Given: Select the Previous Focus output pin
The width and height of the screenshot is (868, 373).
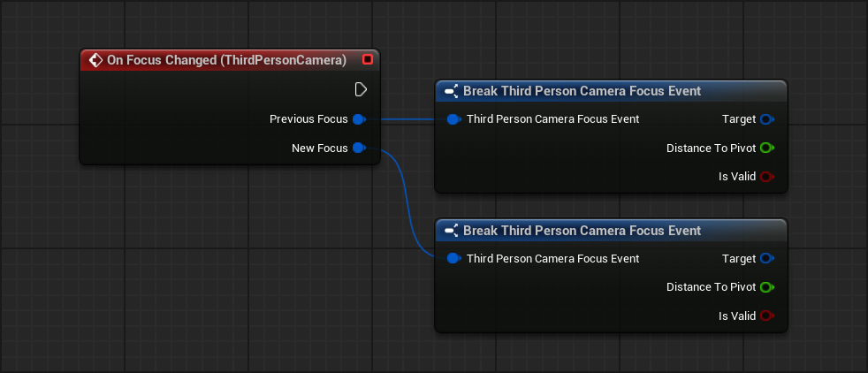Looking at the screenshot, I should (359, 119).
